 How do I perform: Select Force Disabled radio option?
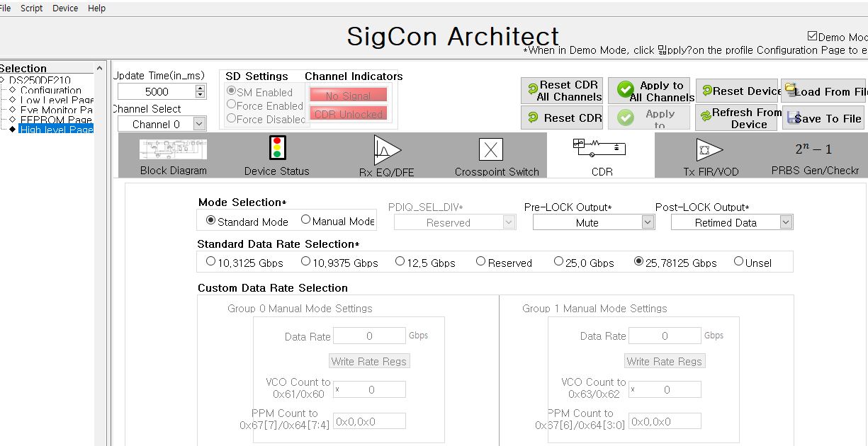click(231, 118)
